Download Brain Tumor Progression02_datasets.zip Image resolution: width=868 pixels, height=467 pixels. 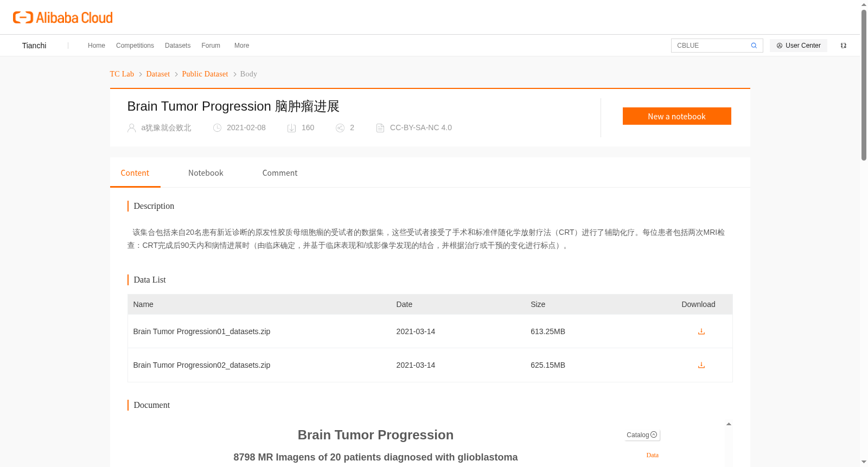701,365
